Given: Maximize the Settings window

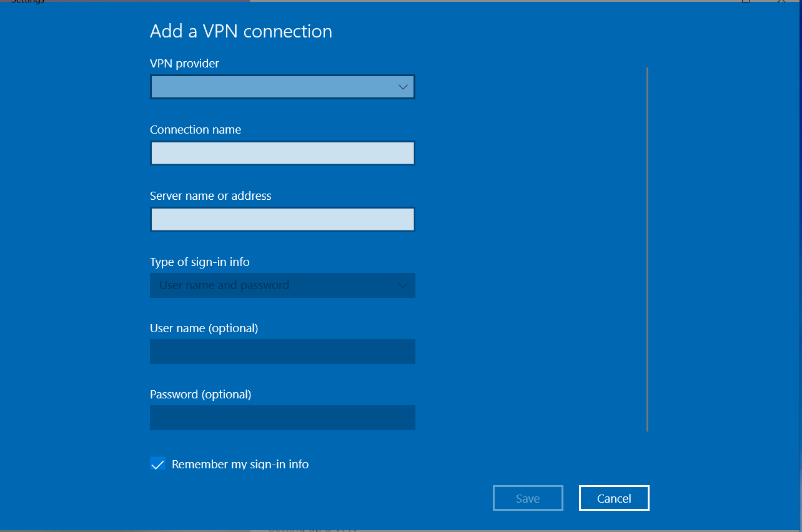Looking at the screenshot, I should (745, 2).
